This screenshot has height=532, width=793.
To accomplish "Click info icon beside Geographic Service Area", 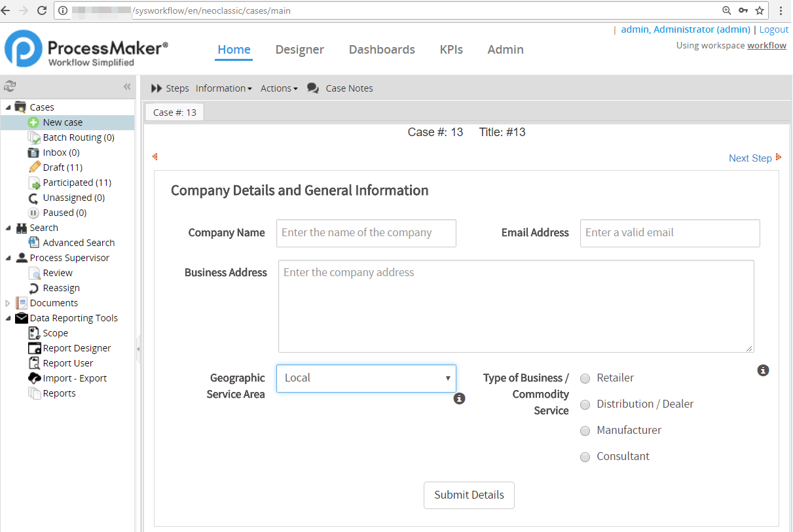I will tap(460, 399).
